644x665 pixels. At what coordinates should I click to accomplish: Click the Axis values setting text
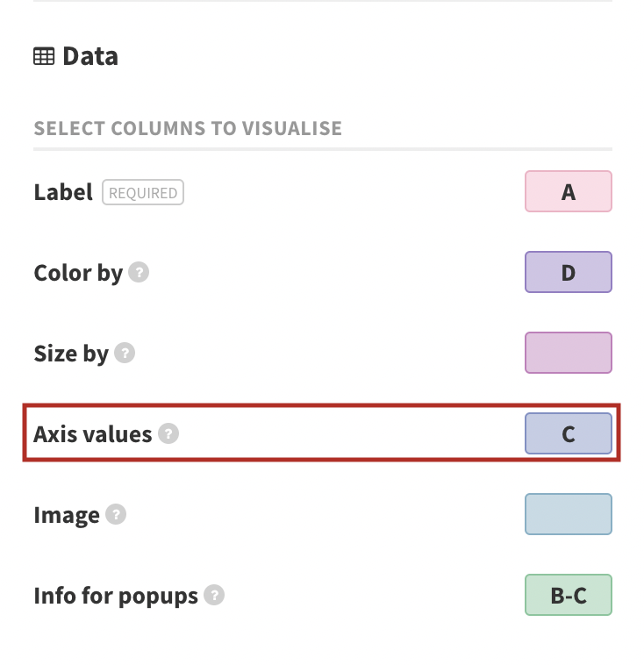[93, 434]
